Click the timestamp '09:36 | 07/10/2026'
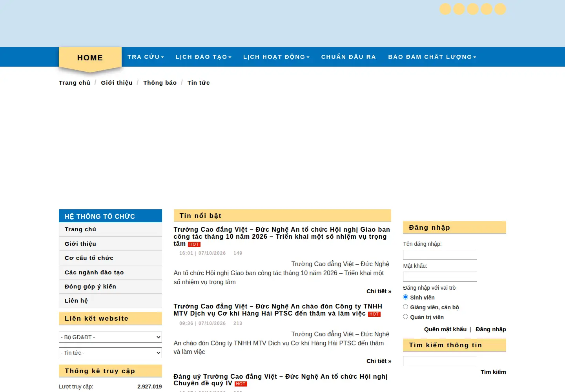 [x=202, y=323]
